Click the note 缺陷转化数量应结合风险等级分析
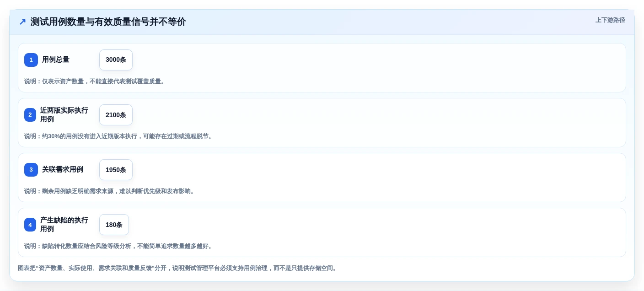The width and height of the screenshot is (644, 291). point(119,246)
